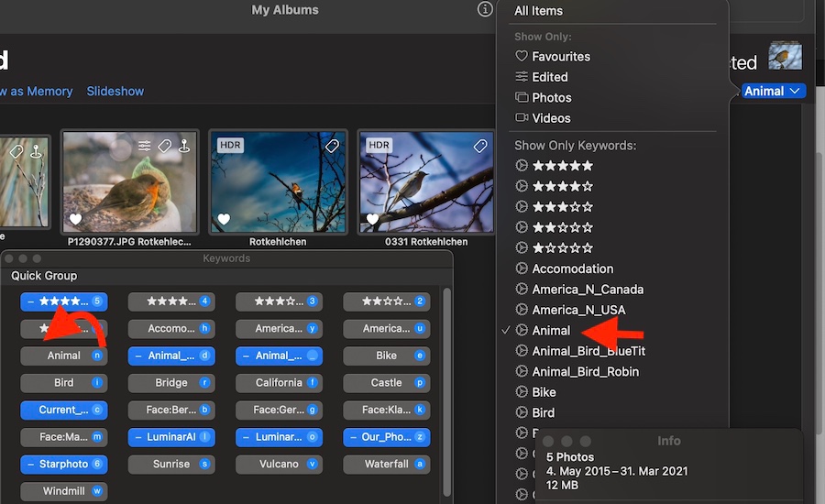The width and height of the screenshot is (825, 504).
Task: Choose Favourites in the Show Only list
Action: click(561, 56)
